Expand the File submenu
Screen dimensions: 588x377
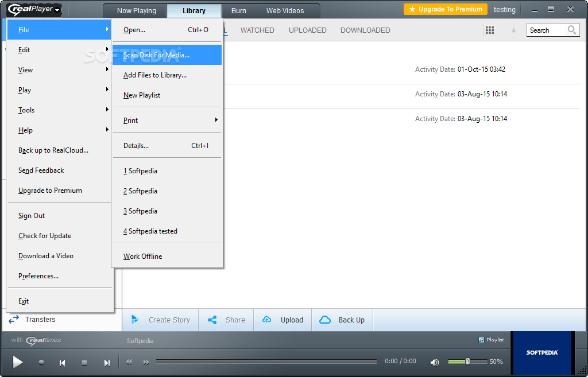(59, 30)
